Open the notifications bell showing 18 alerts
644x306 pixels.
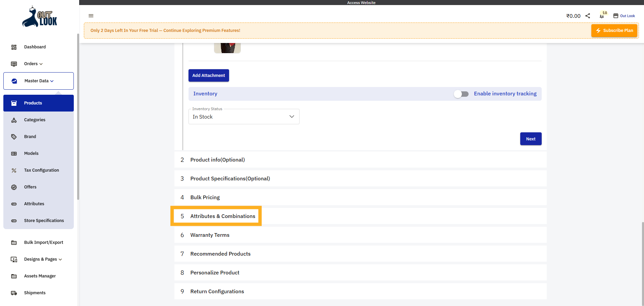coord(601,16)
